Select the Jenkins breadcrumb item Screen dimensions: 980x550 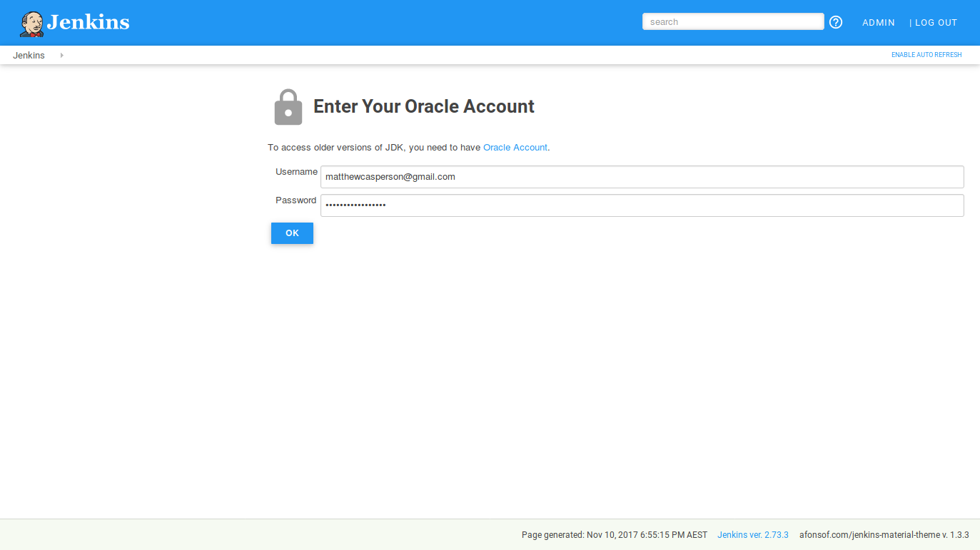[29, 55]
